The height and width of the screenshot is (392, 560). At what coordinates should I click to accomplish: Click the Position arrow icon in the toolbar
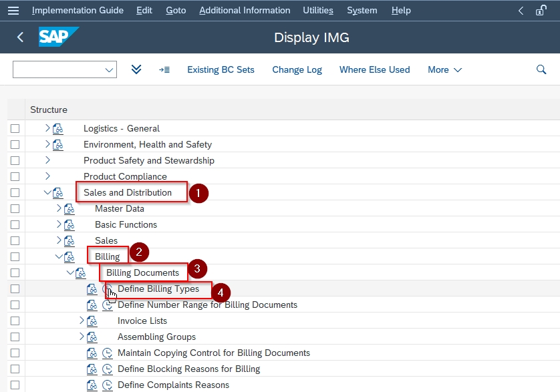164,69
